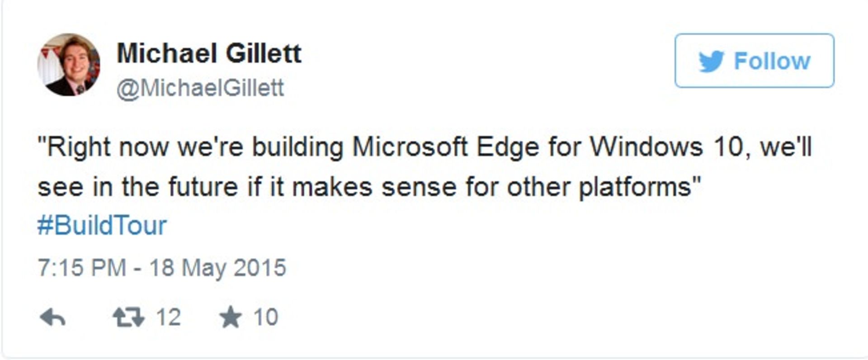Click the @MichaelGillett handle

point(200,87)
